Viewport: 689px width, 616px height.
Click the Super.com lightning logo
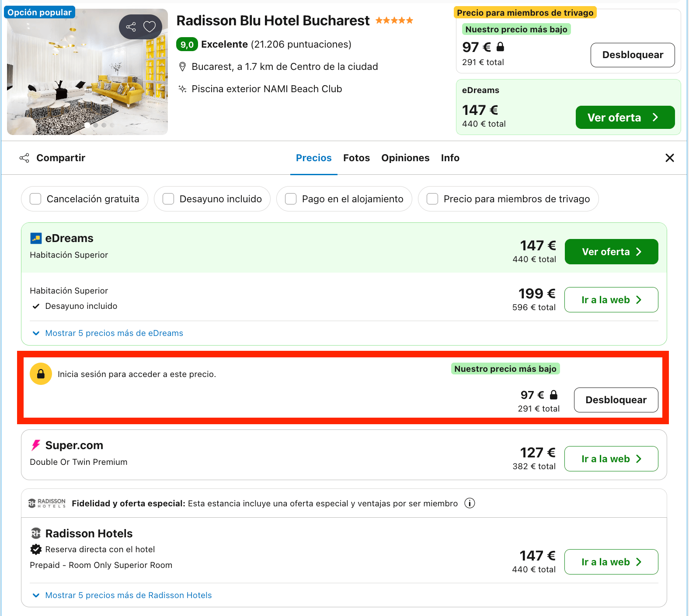pyautogui.click(x=36, y=445)
